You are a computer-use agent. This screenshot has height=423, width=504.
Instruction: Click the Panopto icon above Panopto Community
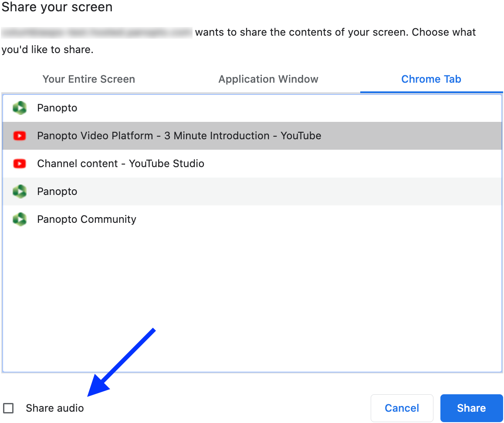(x=20, y=191)
